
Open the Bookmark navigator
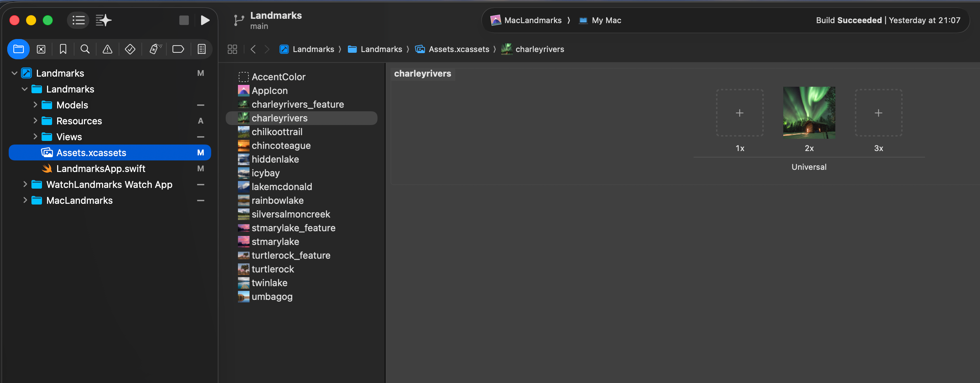click(63, 50)
